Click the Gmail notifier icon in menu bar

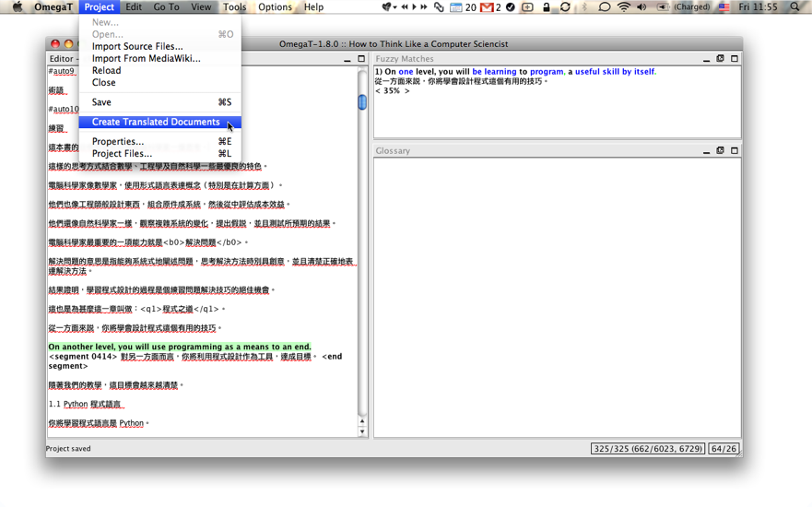click(487, 7)
